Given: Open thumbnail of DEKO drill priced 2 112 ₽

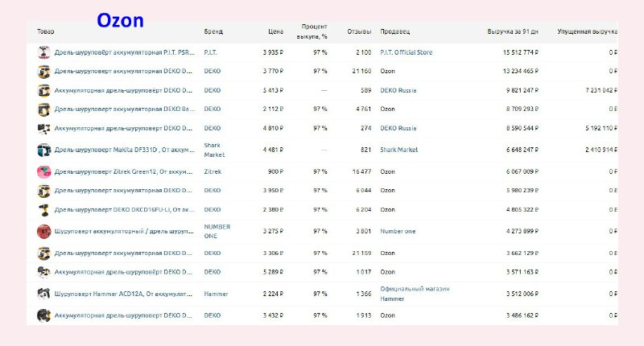Looking at the screenshot, I should click(44, 109).
